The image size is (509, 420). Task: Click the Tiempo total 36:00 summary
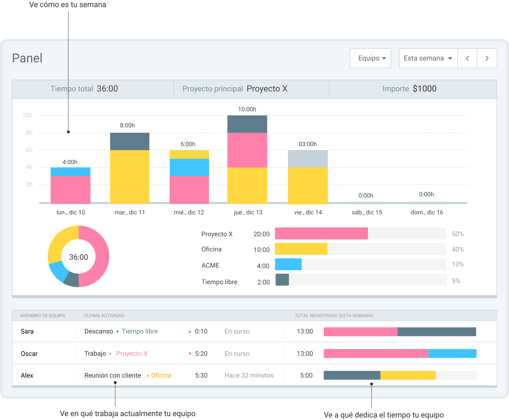point(84,89)
